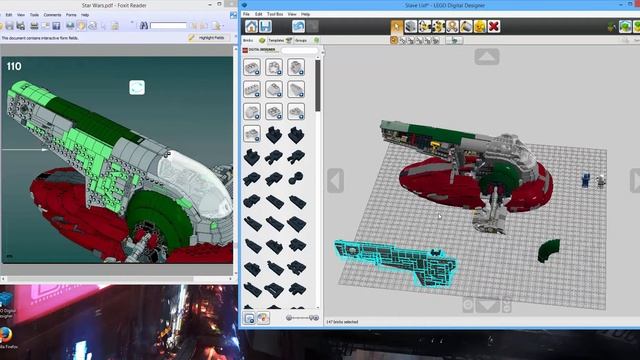Open the Tools menu in Foxit Reader
640x360 pixels.
(34, 15)
